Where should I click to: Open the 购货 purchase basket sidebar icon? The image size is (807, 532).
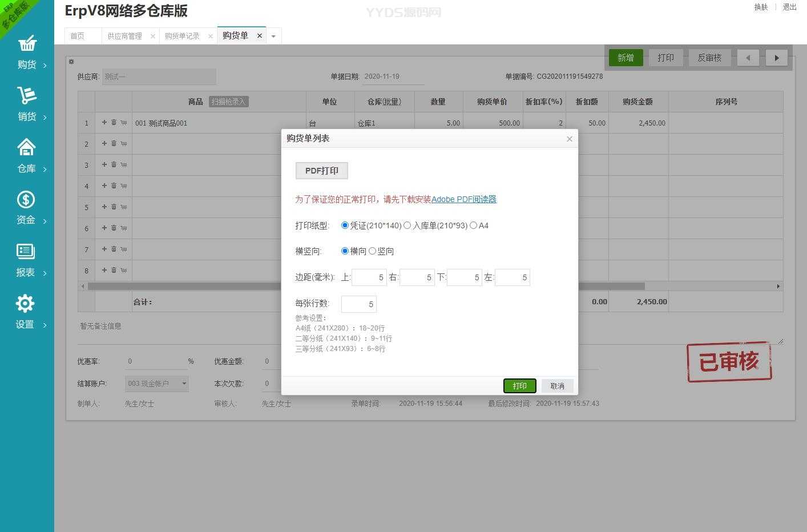pos(27,44)
